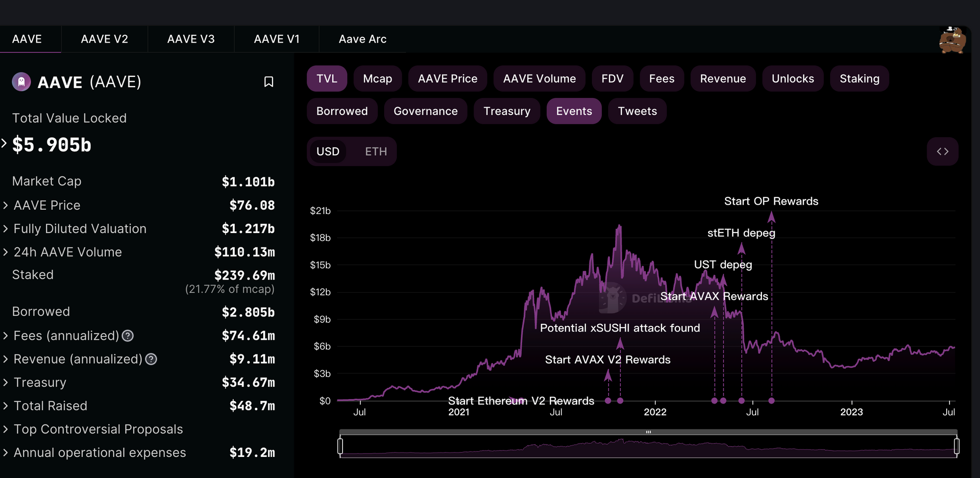980x478 pixels.
Task: Switch to the AAVE V3 tab
Action: 191,39
